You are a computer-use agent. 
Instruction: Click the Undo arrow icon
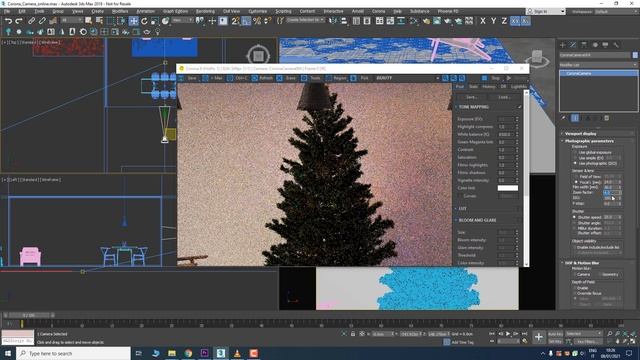pos(8,20)
